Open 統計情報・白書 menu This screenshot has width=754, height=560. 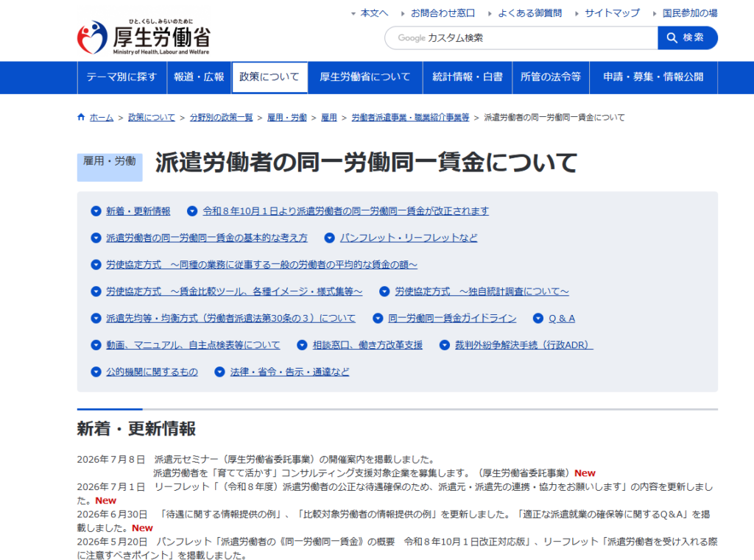(468, 77)
